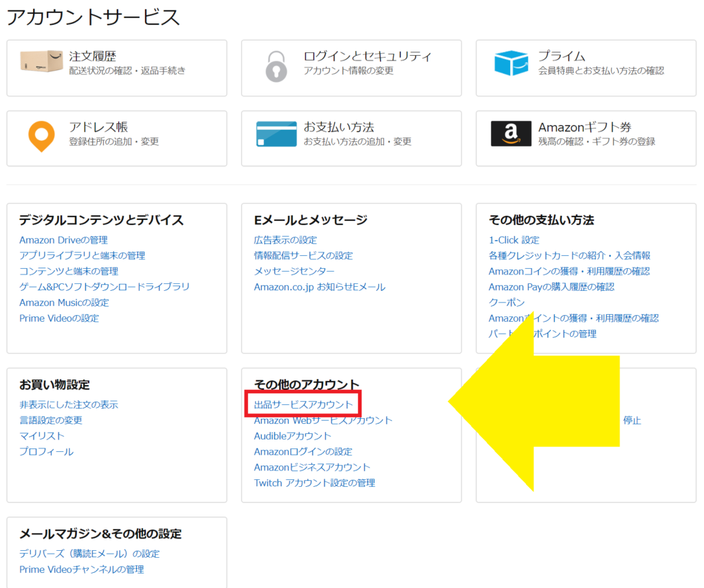Image resolution: width=704 pixels, height=588 pixels.
Task: Open the プロフィール link
Action: pyautogui.click(x=46, y=451)
